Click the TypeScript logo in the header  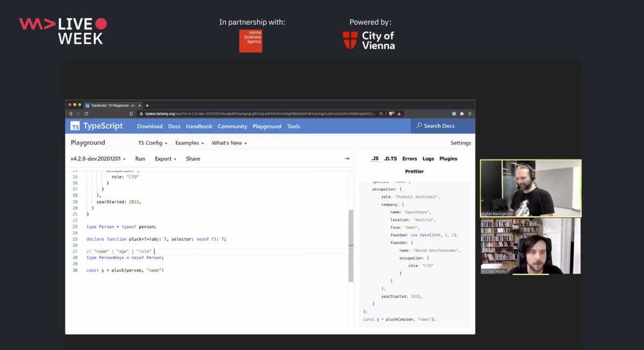coord(97,126)
